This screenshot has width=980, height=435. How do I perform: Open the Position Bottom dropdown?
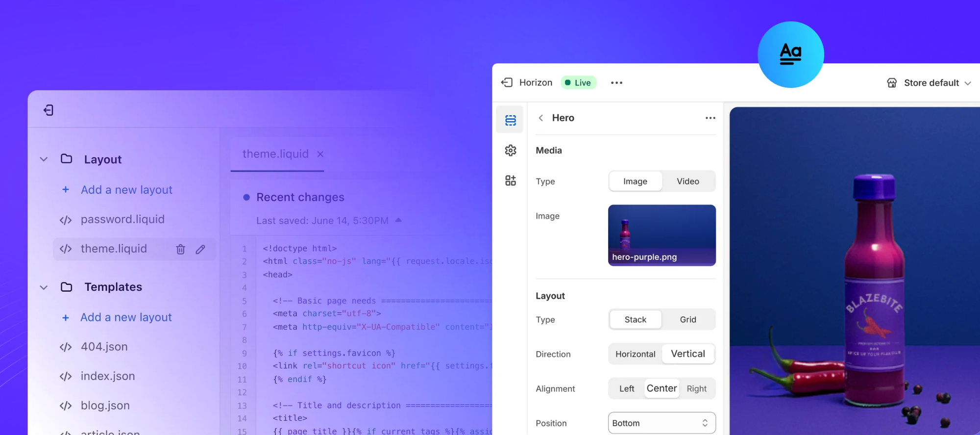(x=661, y=423)
